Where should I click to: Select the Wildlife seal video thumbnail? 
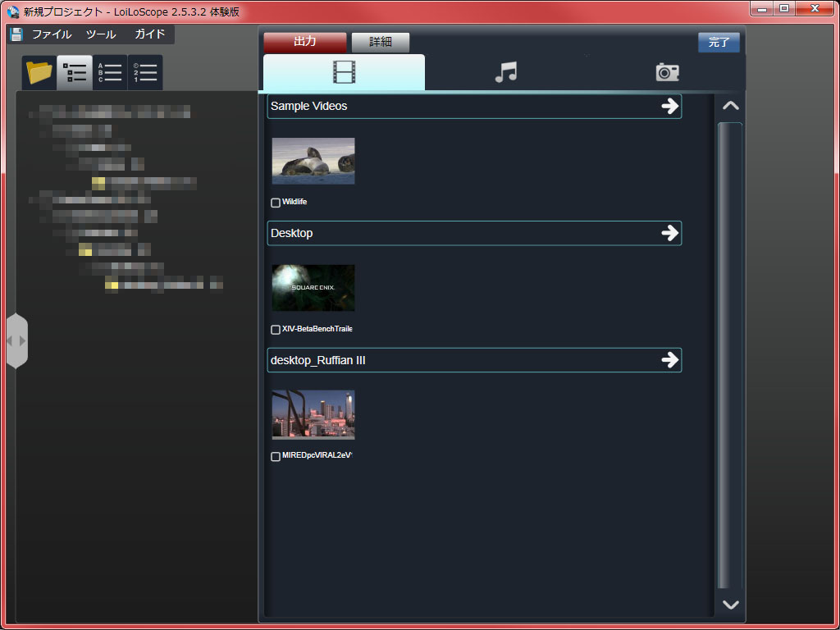click(313, 162)
